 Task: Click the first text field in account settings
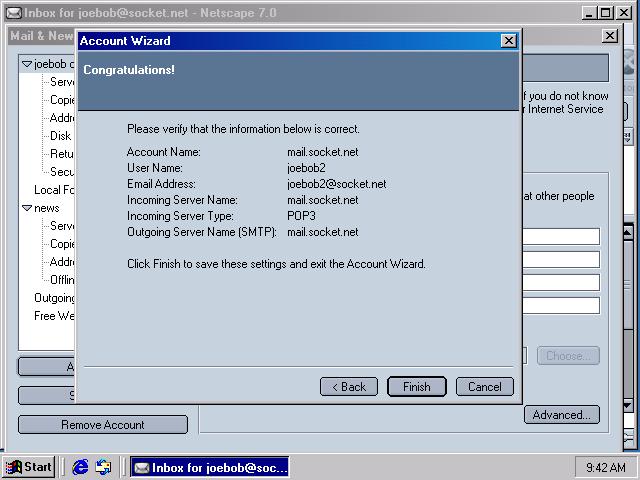coord(561,236)
